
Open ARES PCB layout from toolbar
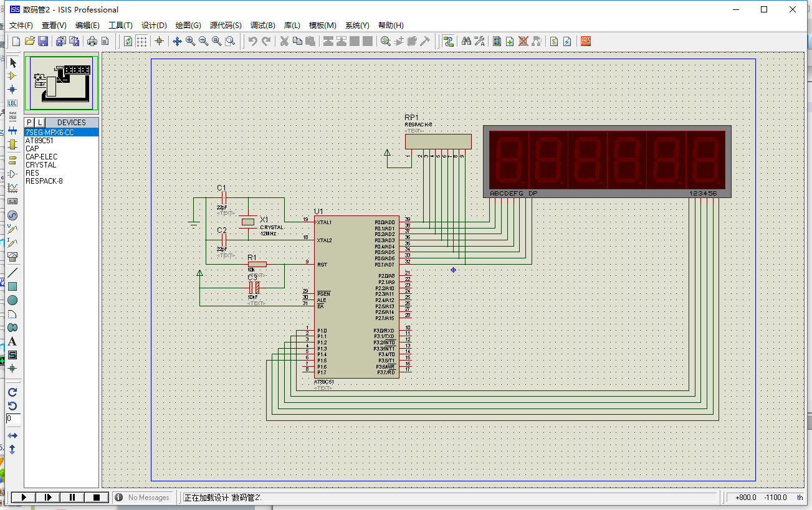point(585,41)
